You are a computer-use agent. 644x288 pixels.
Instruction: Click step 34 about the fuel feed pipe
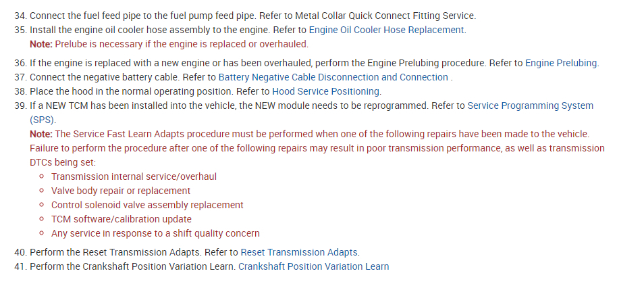coord(169,16)
